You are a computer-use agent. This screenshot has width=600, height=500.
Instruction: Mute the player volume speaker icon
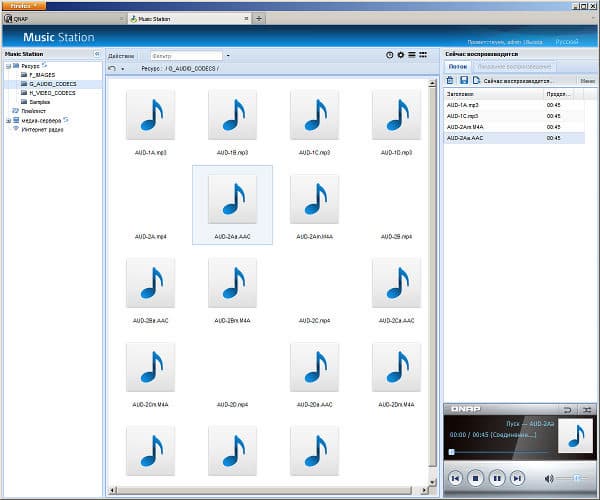[549, 478]
